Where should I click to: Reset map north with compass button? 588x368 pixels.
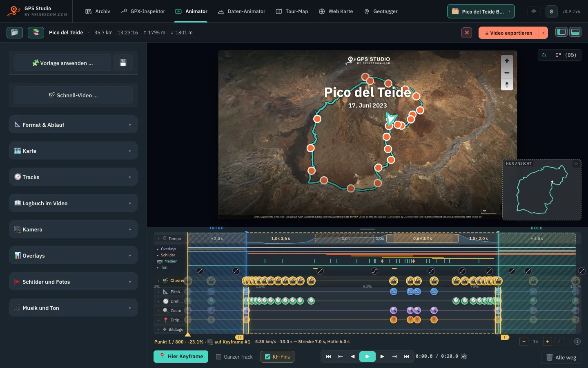coord(507,85)
